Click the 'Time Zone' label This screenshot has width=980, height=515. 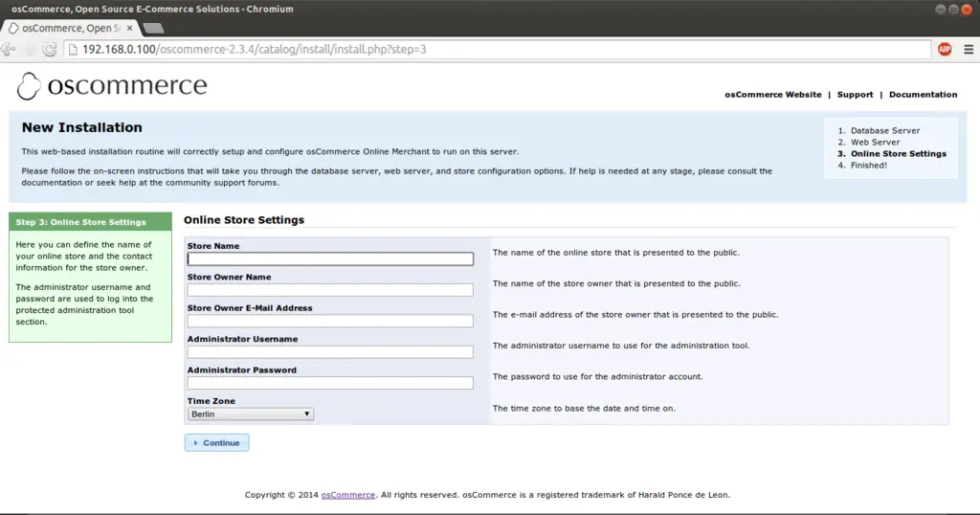point(212,401)
